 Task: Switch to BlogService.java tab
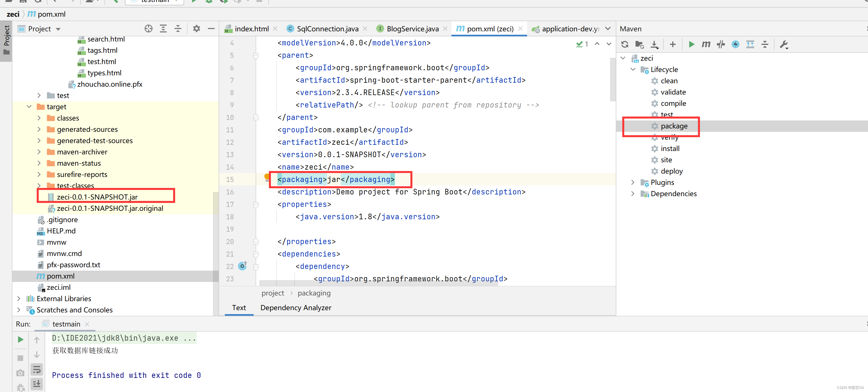tap(412, 29)
